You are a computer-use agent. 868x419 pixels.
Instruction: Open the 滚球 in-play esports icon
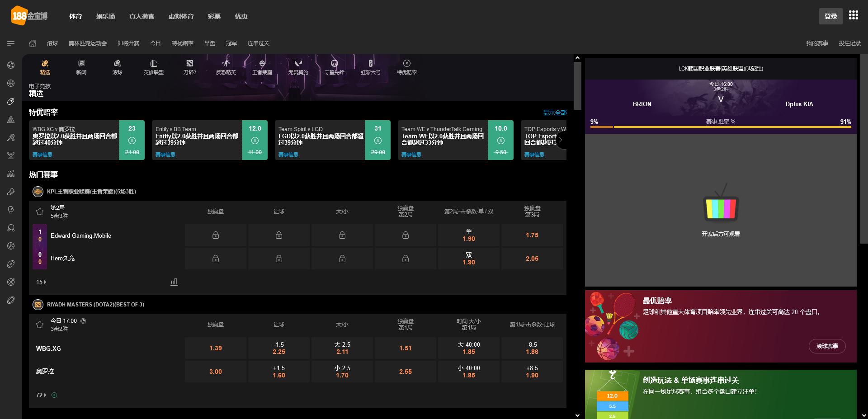coord(118,67)
